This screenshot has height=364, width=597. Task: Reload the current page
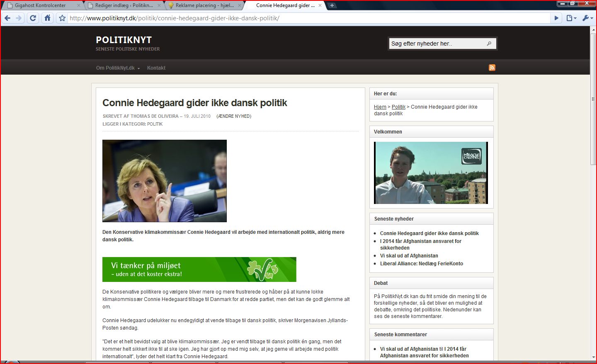pyautogui.click(x=33, y=18)
